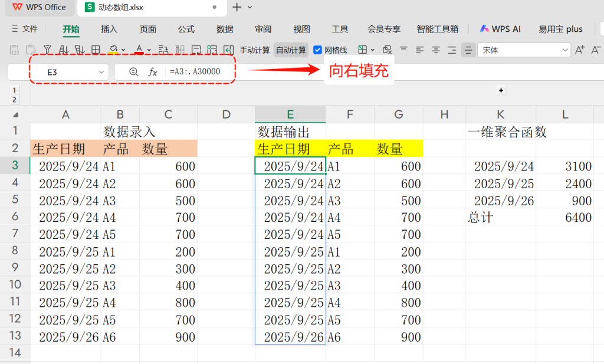Click the grayed column compare icon
This screenshot has width=604, height=364.
pos(180,50)
